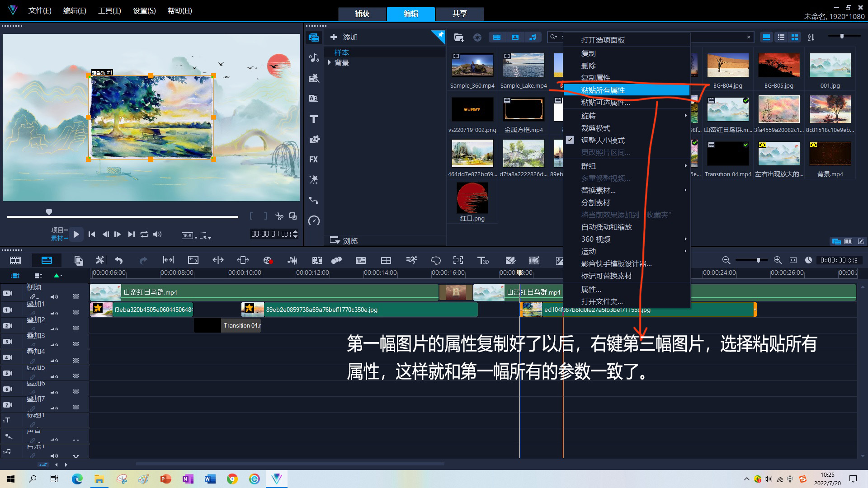Click the next frame playback button
868x488 pixels.
118,234
